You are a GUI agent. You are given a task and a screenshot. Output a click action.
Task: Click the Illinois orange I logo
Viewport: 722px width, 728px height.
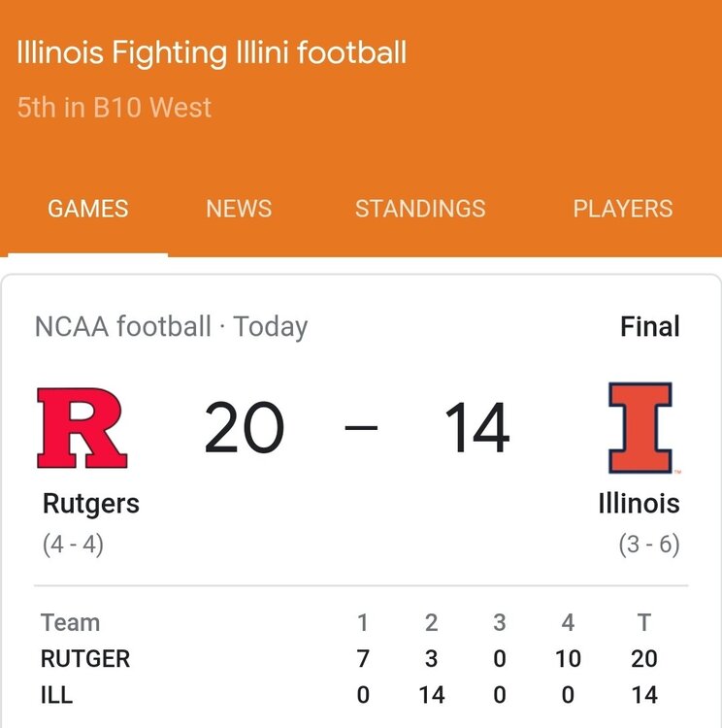[x=640, y=428]
